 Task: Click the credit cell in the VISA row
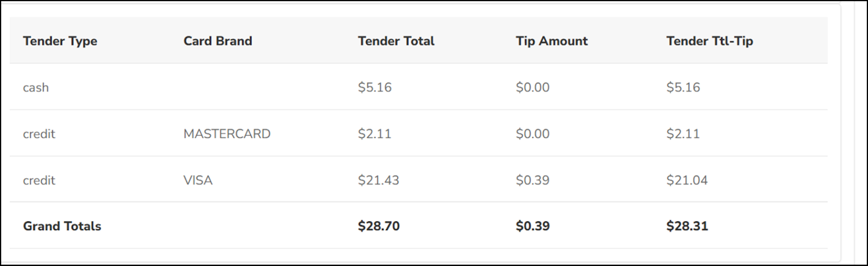[39, 180]
